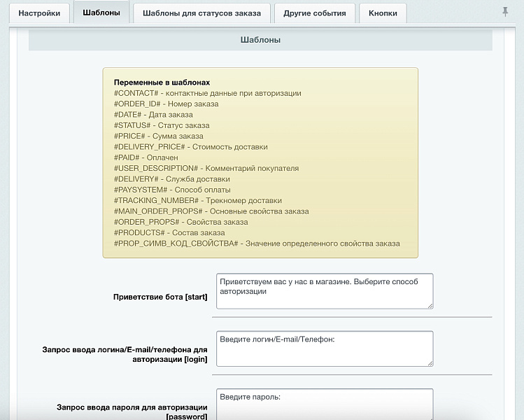Open the Другие события tab
The height and width of the screenshot is (420, 524).
click(314, 13)
